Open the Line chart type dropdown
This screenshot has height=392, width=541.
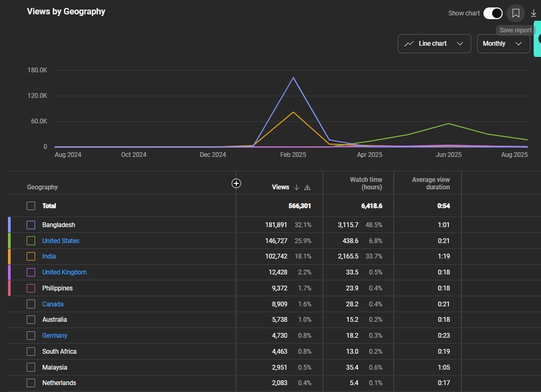pos(434,44)
